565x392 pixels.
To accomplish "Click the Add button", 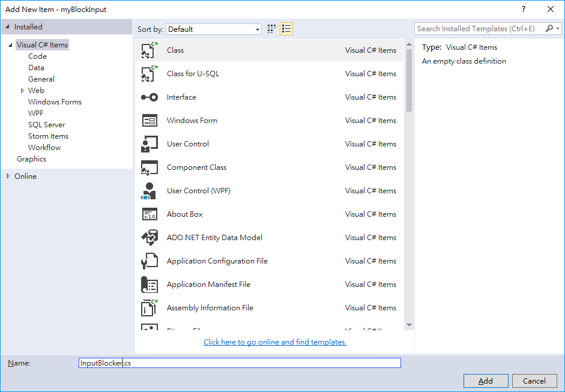I will 486,381.
